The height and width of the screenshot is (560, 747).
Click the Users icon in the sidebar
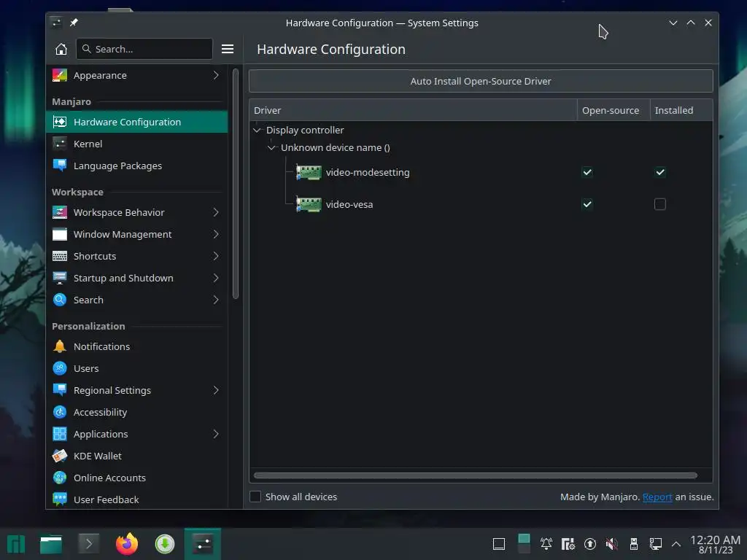coord(60,368)
